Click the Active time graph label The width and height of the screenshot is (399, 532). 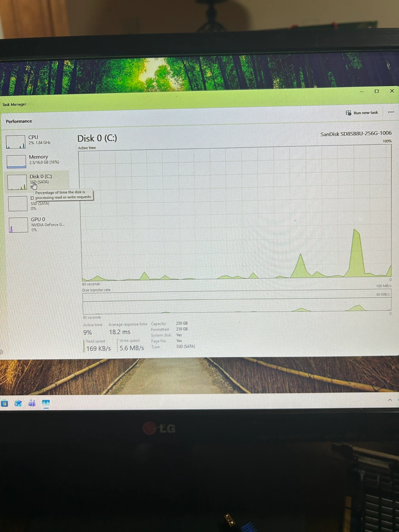87,148
